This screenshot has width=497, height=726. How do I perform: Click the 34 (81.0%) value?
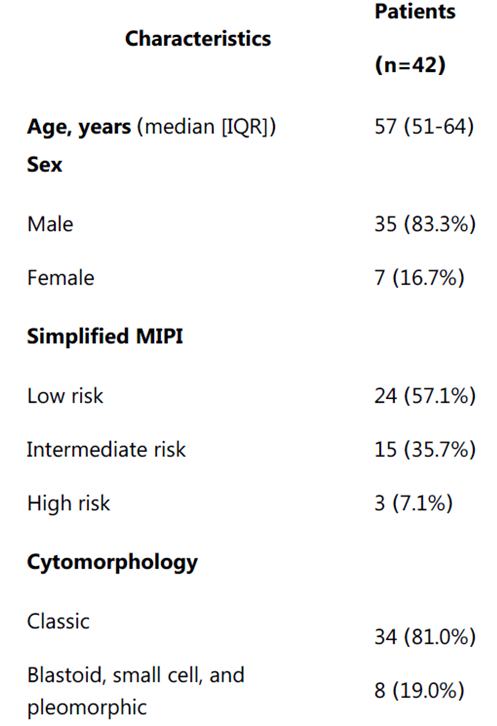(x=425, y=638)
